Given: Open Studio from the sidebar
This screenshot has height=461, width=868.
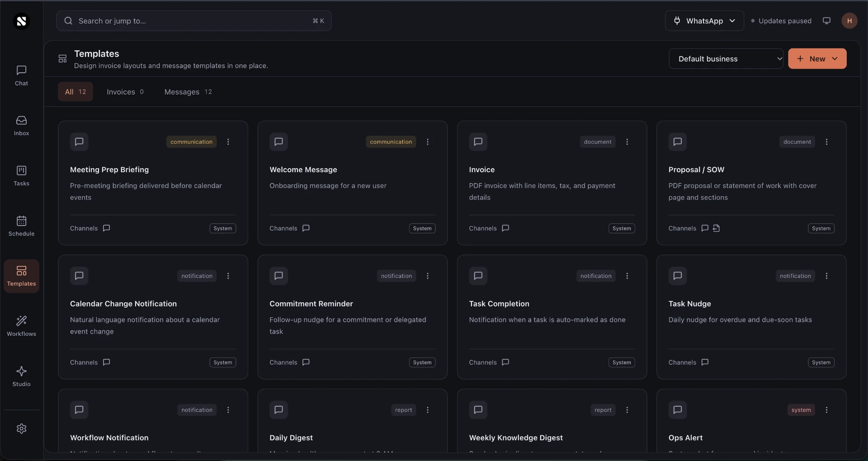Looking at the screenshot, I should pyautogui.click(x=21, y=376).
